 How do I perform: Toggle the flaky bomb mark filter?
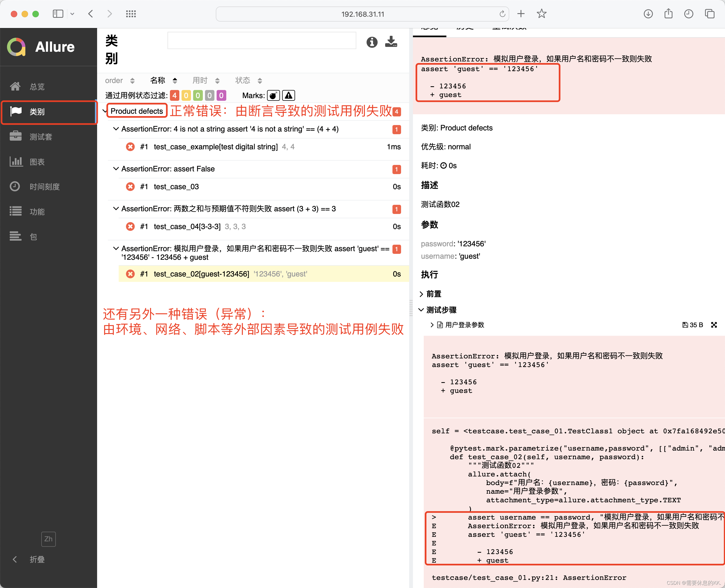[273, 95]
